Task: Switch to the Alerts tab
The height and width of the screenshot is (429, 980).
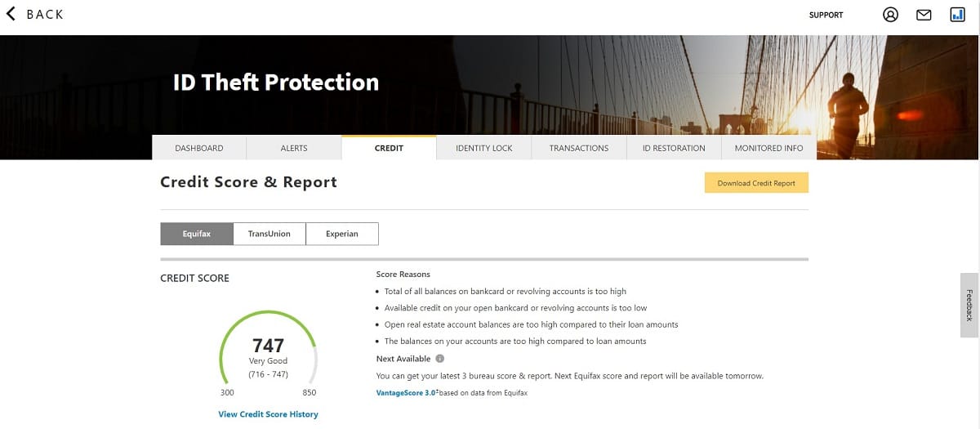Action: tap(294, 148)
